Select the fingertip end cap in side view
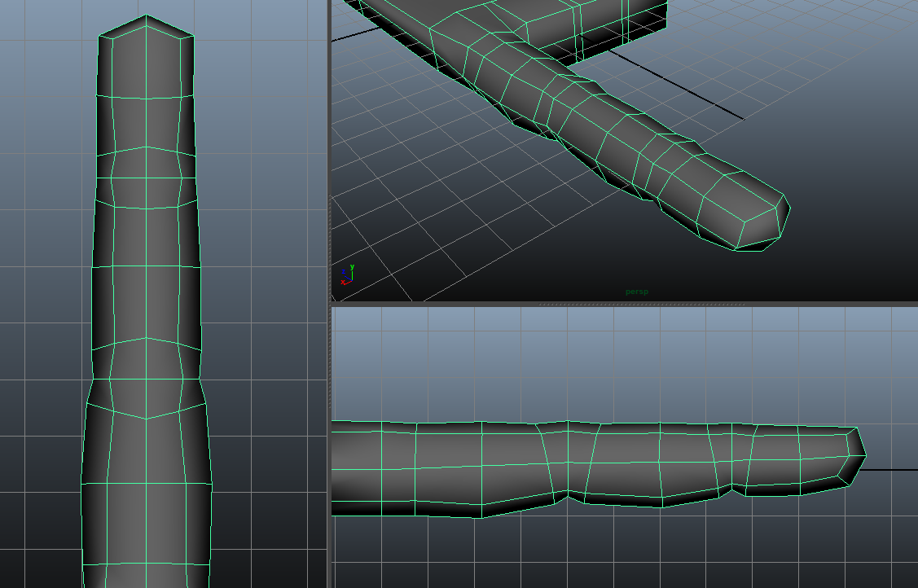Screen dimensions: 918x588 855,456
